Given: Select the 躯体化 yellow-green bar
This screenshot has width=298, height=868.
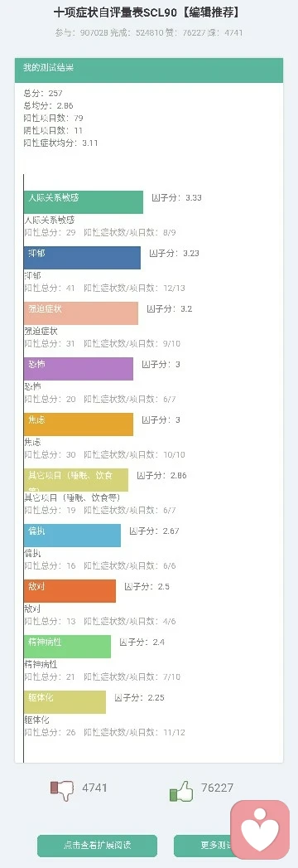Looking at the screenshot, I should click(x=65, y=702).
